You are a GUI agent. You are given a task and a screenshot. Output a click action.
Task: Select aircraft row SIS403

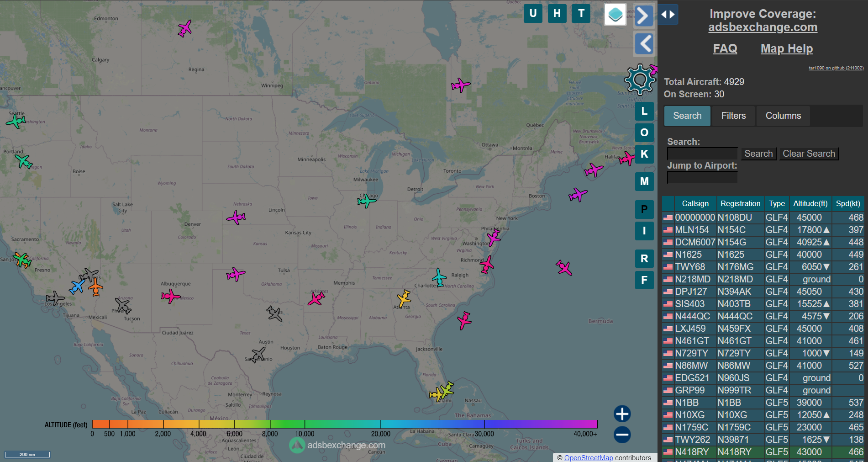point(763,304)
